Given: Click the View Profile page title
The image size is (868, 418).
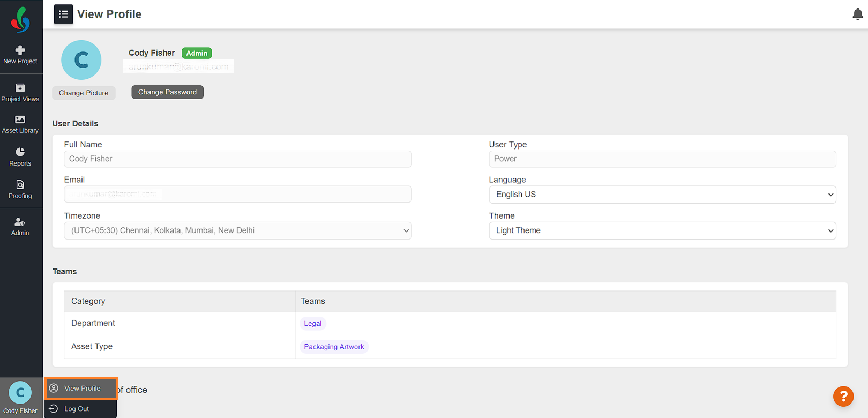Looking at the screenshot, I should 109,14.
